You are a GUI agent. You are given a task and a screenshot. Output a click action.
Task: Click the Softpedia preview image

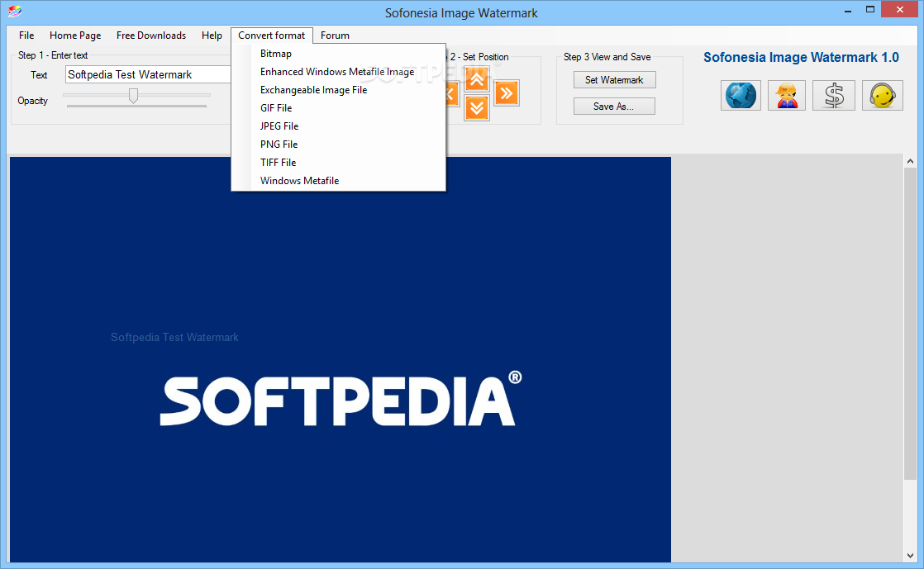[340, 359]
